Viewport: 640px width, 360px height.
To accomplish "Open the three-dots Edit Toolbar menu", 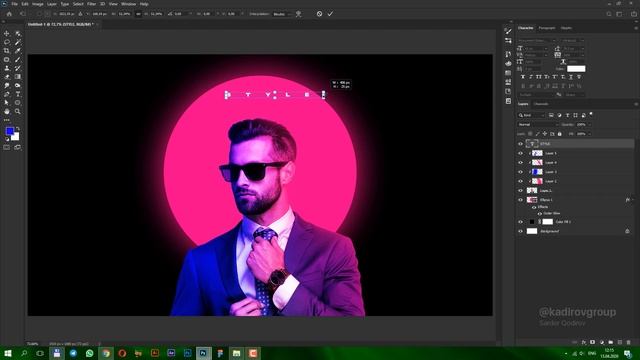I will click(7, 120).
